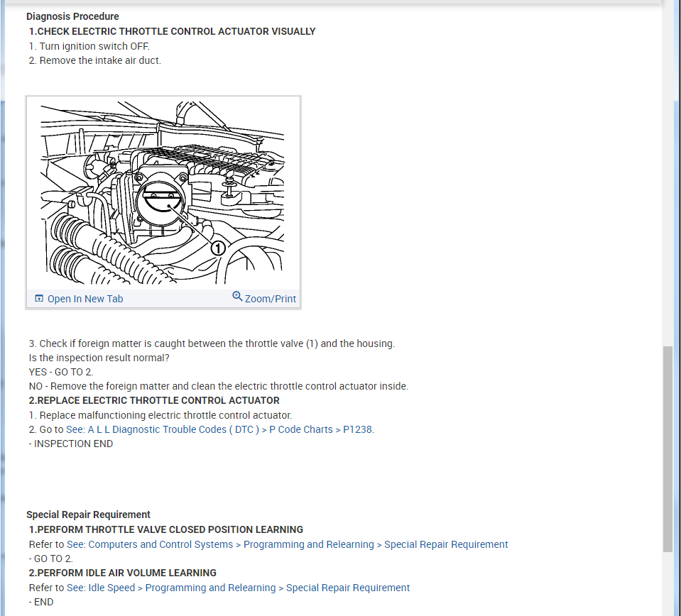Click 'Remove the intake air duct.' step
The image size is (681, 616).
[x=94, y=60]
